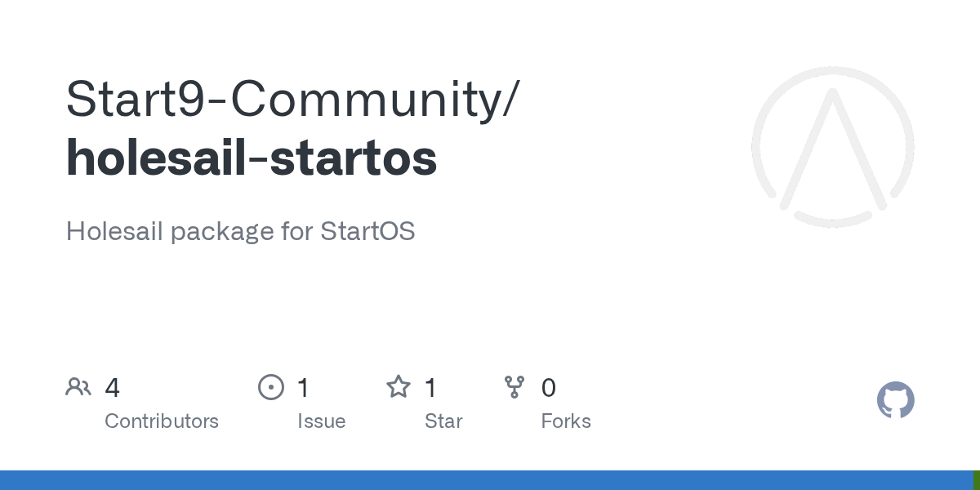Select the description 'Holesail package for StartOS'
The height and width of the screenshot is (490, 980).
pyautogui.click(x=241, y=231)
